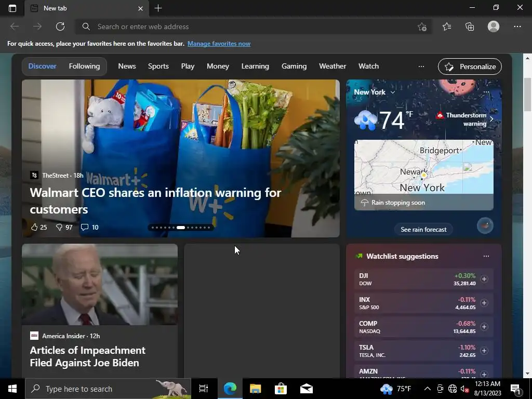The height and width of the screenshot is (399, 532).
Task: Click Personalize button
Action: click(x=470, y=66)
